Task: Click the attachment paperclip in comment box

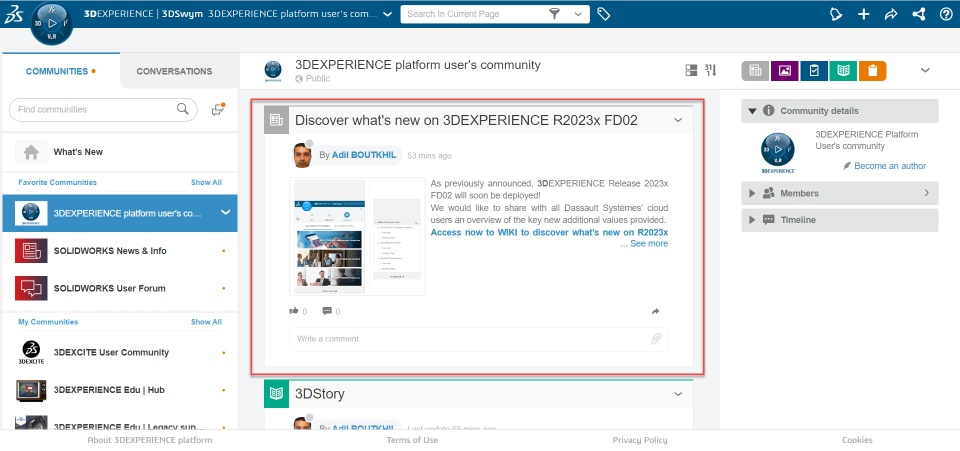Action: coord(656,338)
